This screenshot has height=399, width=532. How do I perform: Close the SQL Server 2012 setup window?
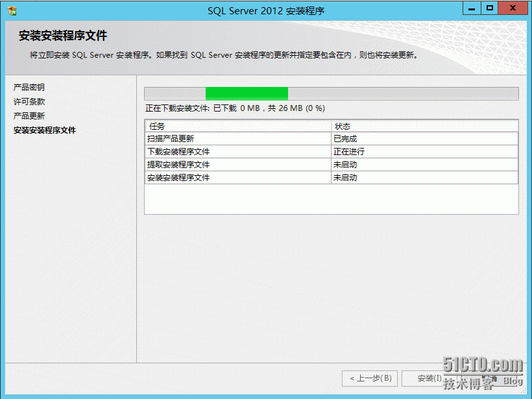tap(513, 8)
